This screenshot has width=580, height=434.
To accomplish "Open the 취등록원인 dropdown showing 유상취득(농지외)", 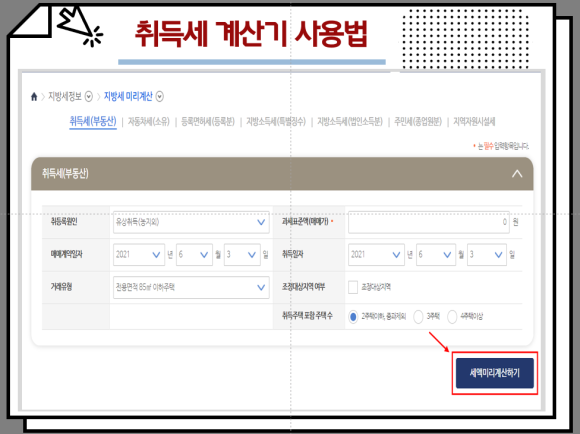I will [x=191, y=222].
